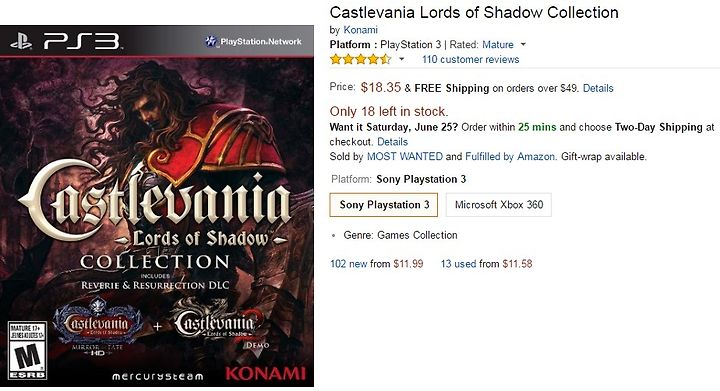Open the MOST WANTED seller link
The width and height of the screenshot is (720, 391).
point(405,156)
